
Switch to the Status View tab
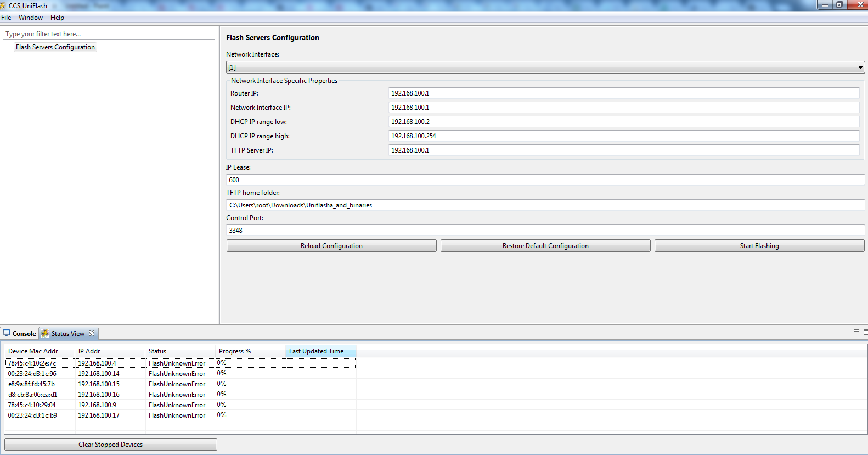pos(68,334)
